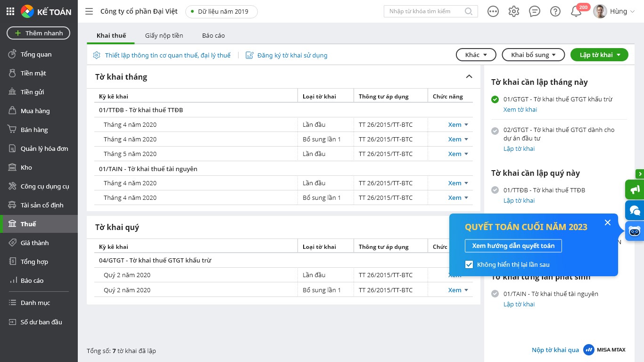Open the Khác dropdown

[476, 55]
